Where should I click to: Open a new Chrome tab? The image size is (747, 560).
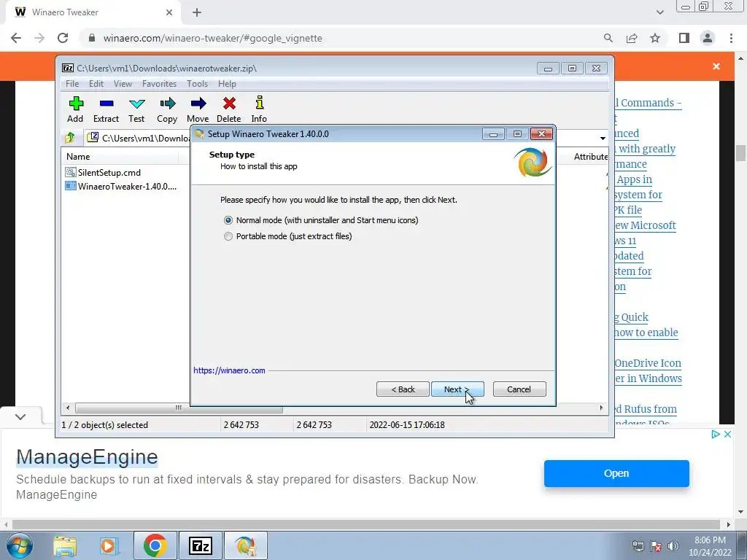click(x=197, y=12)
